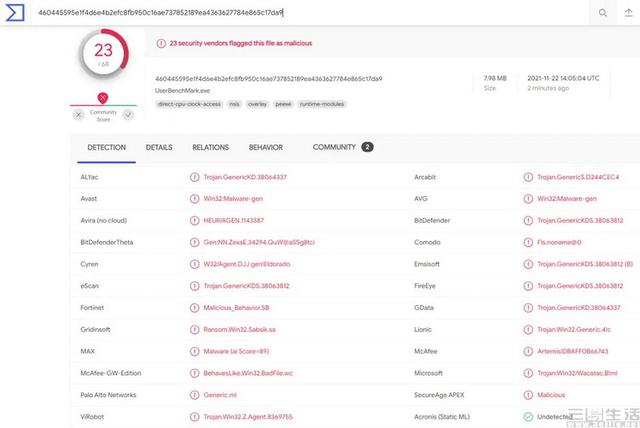Click the W32/Agent.DJJ.gen!Eldorado detection
Viewport: 640px width, 428px height.
pos(247,264)
